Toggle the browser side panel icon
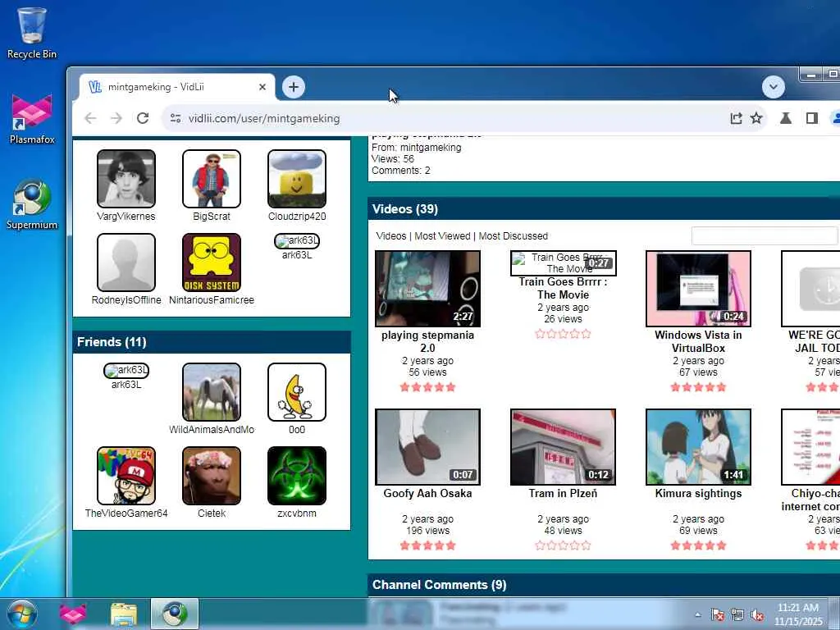 pos(811,118)
